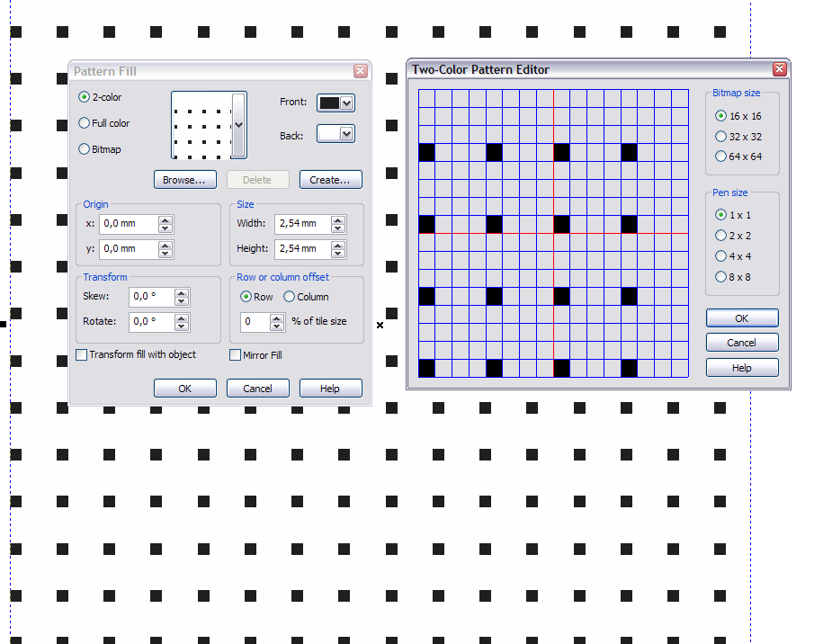Close the Two-Color Pattern Editor window

pyautogui.click(x=780, y=69)
